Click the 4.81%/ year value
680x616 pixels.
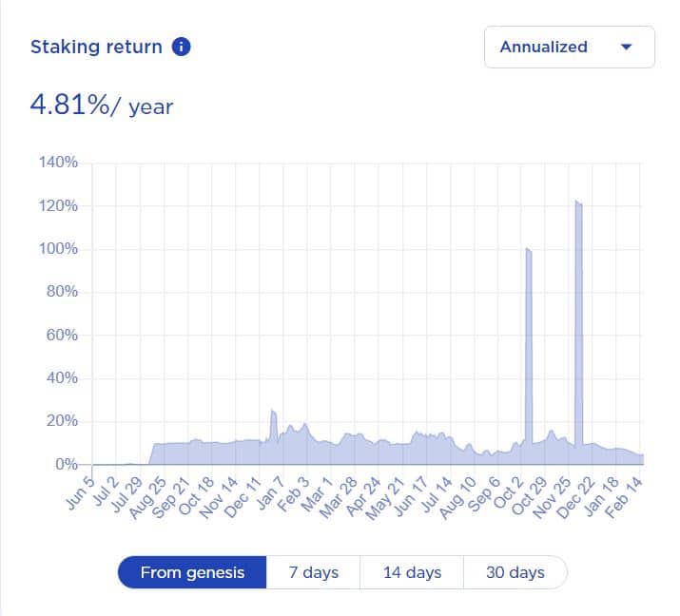102,105
